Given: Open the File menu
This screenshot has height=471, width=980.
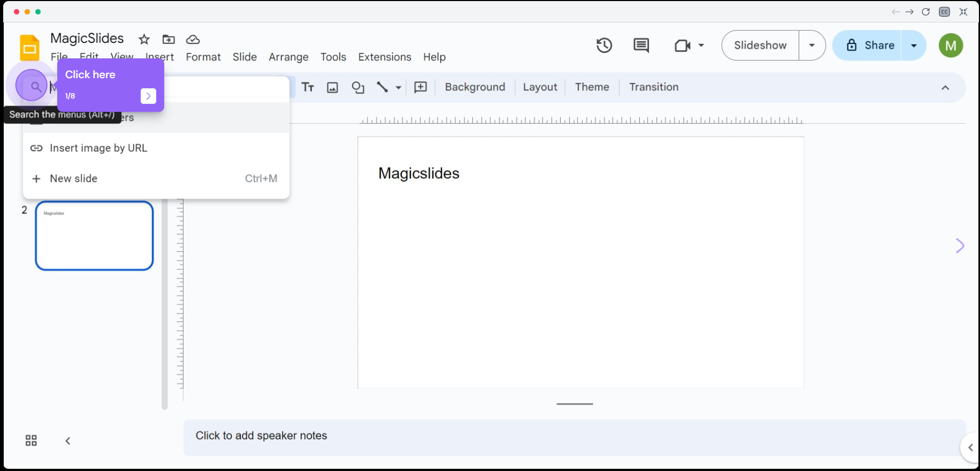Looking at the screenshot, I should click(x=59, y=56).
